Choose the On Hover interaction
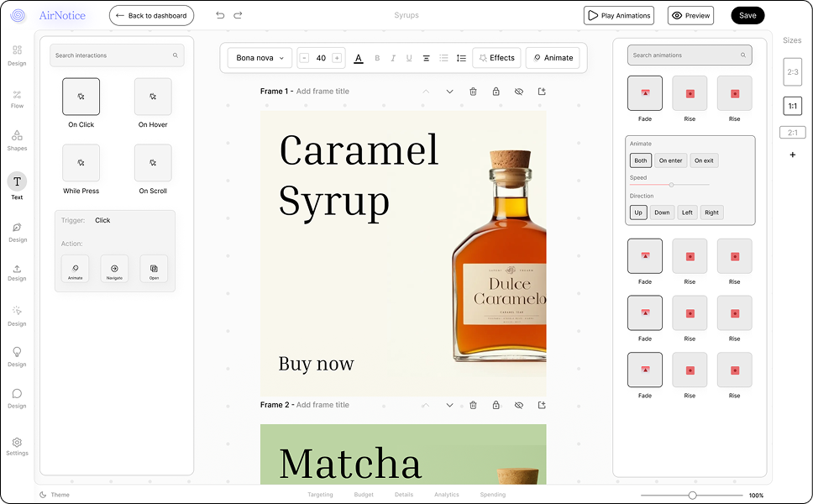 click(153, 97)
